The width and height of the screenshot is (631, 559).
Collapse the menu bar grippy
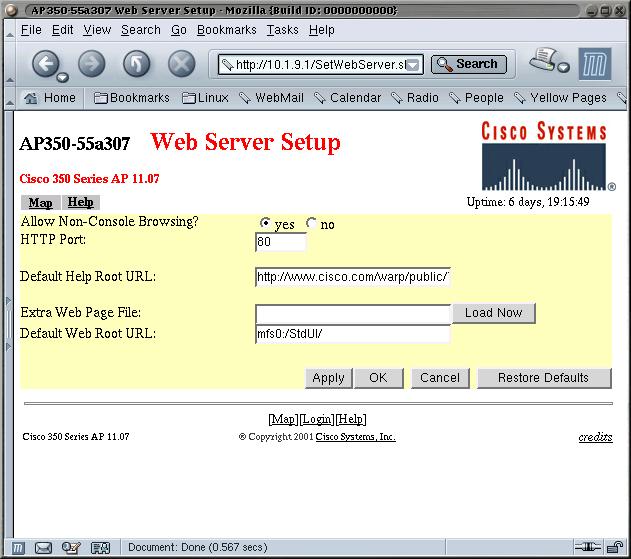[10, 30]
